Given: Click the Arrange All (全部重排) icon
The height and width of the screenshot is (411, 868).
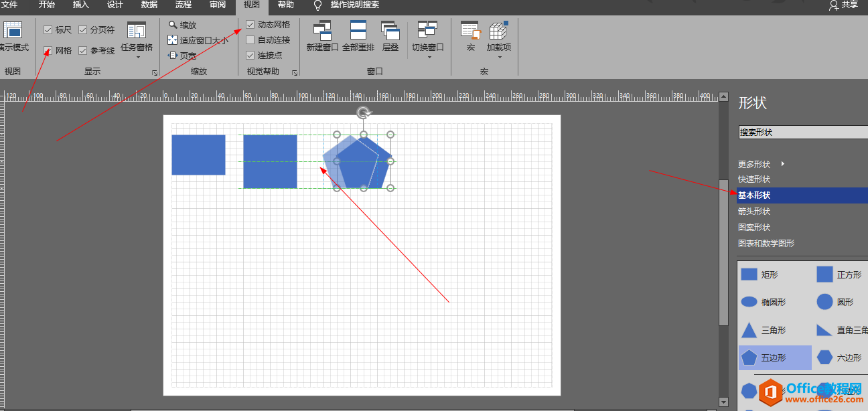Looking at the screenshot, I should pos(358,31).
